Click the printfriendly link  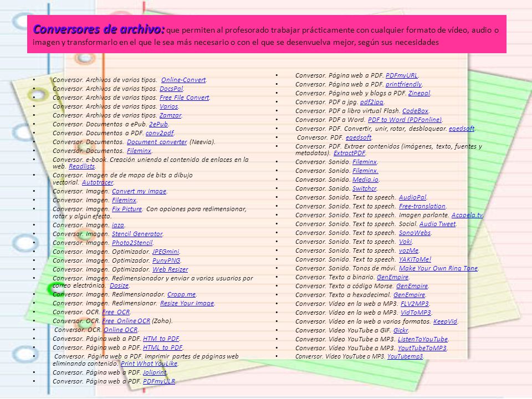click(x=404, y=84)
